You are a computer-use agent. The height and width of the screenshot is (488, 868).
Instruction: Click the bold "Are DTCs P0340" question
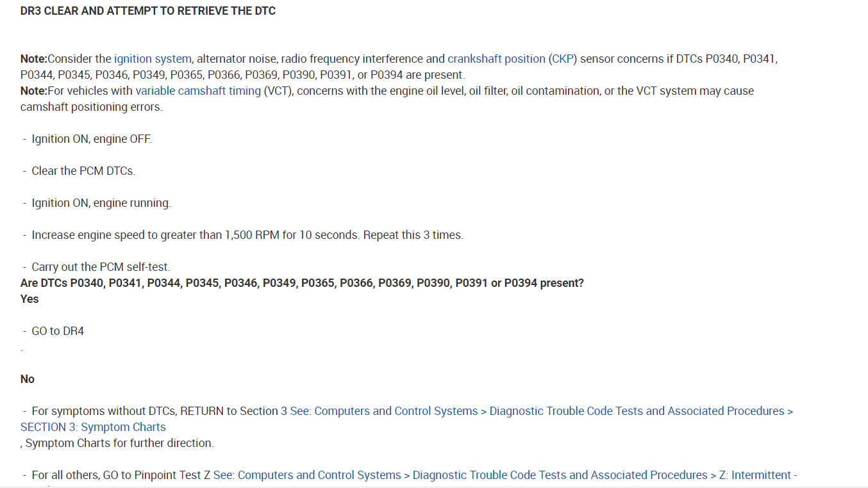click(302, 283)
